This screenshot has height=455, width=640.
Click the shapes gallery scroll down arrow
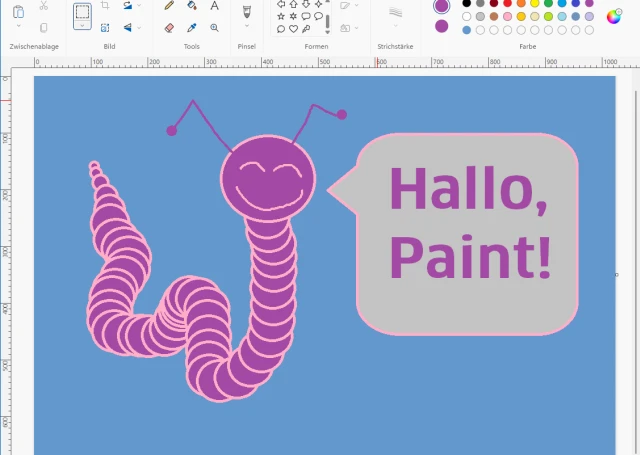327,32
